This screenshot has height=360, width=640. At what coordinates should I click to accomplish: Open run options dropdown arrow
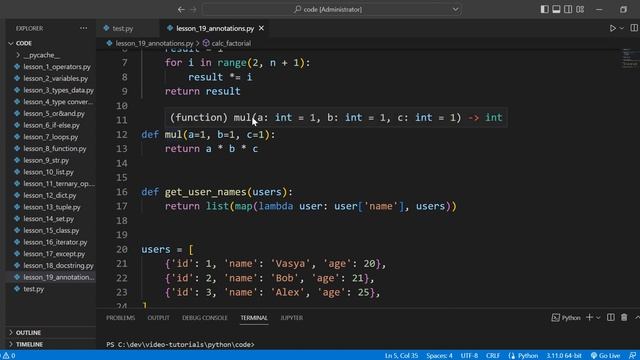622,28
